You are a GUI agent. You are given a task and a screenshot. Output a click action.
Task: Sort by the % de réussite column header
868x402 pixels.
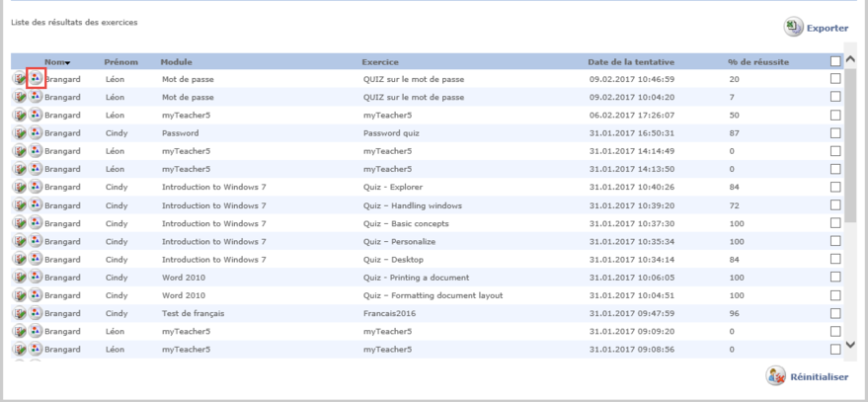pos(758,61)
